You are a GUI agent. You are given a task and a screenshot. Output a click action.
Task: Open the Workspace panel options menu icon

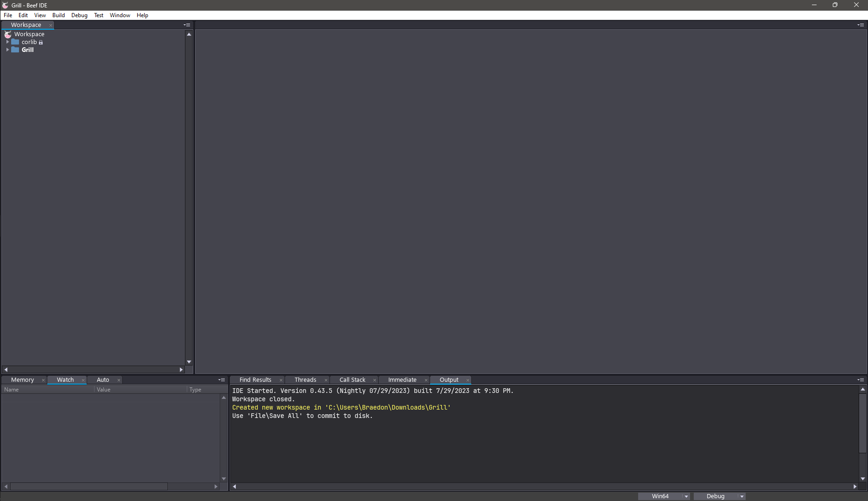coord(187,25)
